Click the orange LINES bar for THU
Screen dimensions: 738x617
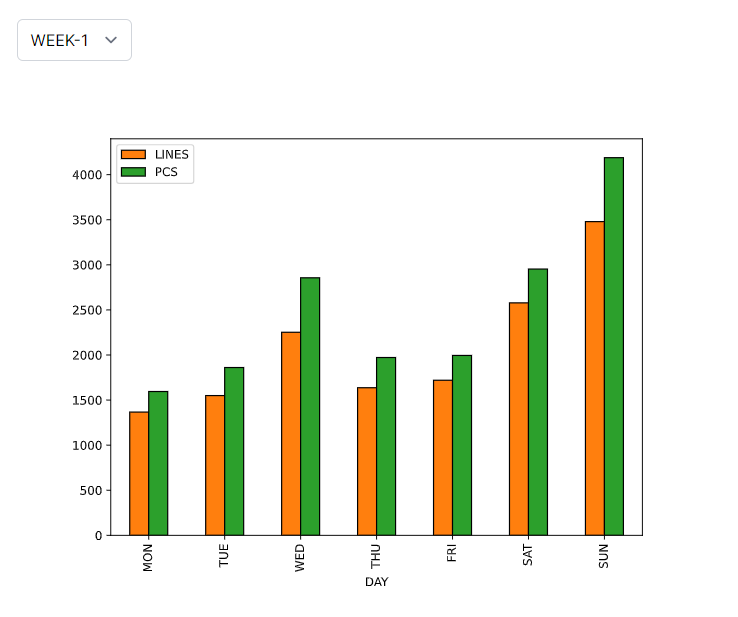[367, 461]
